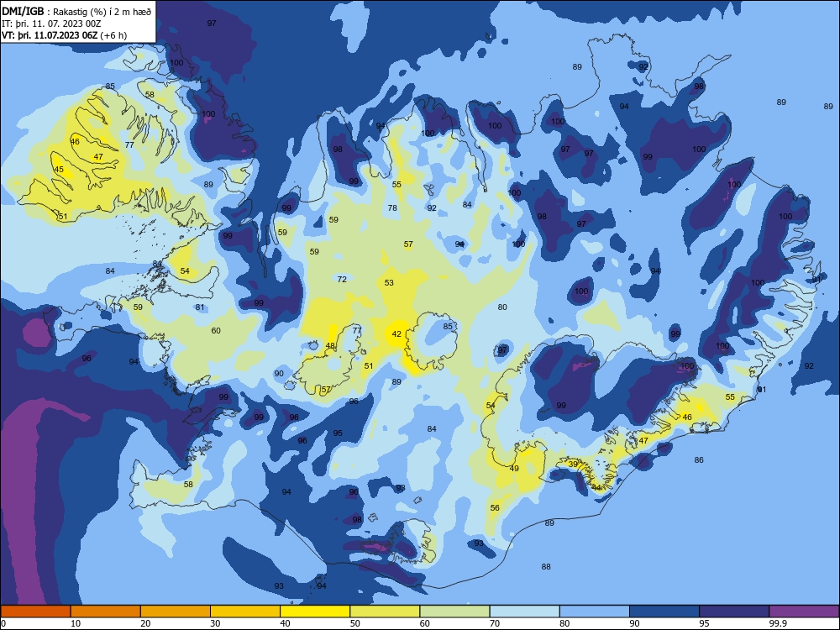Click the map value "90" on the map
Viewport: 840px width, 630px height.
279,374
